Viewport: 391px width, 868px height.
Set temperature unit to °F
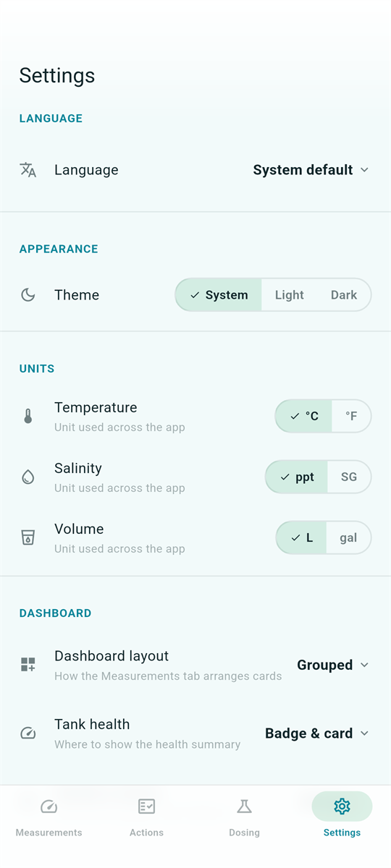(x=351, y=417)
